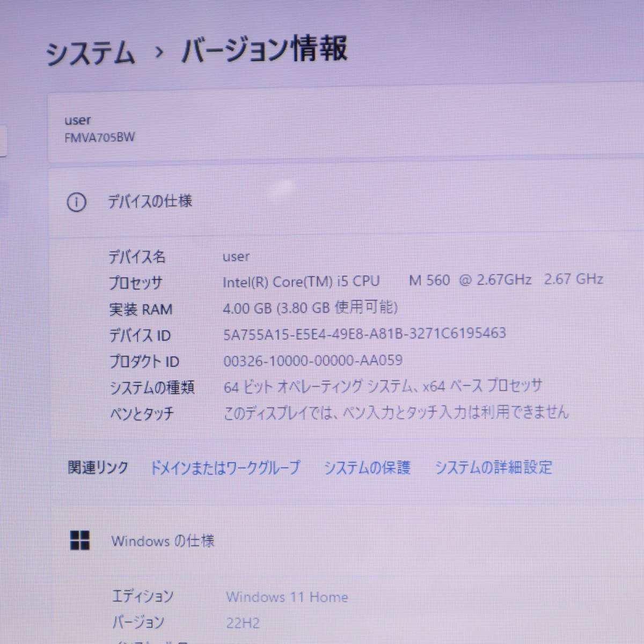Select version value 22H2
This screenshot has height=644, width=644.
(243, 623)
